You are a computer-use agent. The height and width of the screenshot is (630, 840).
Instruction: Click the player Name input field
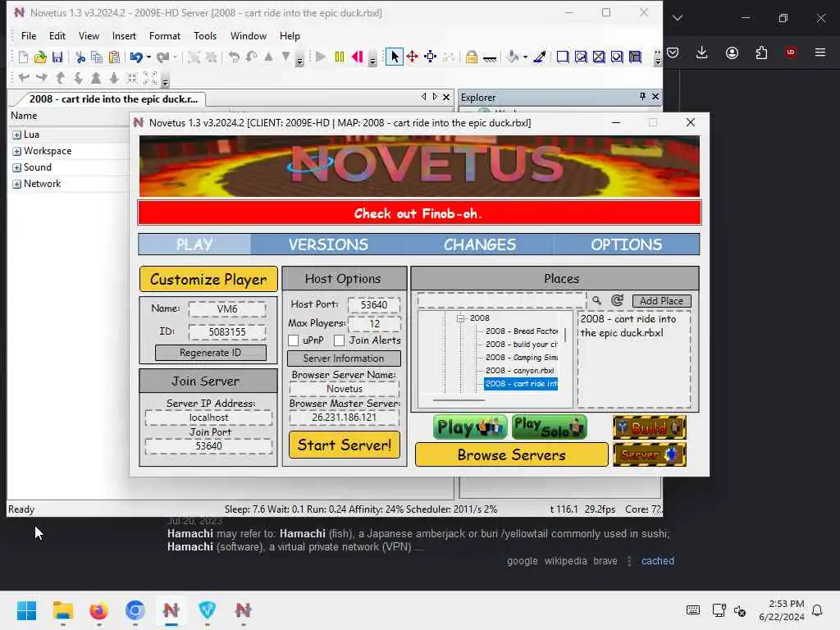tap(227, 309)
